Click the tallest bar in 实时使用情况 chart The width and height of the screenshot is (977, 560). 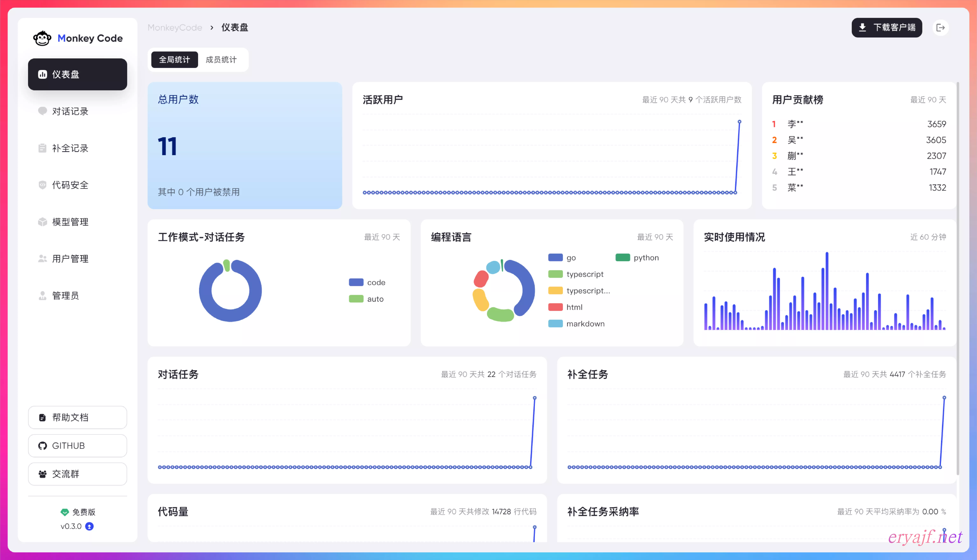click(827, 291)
